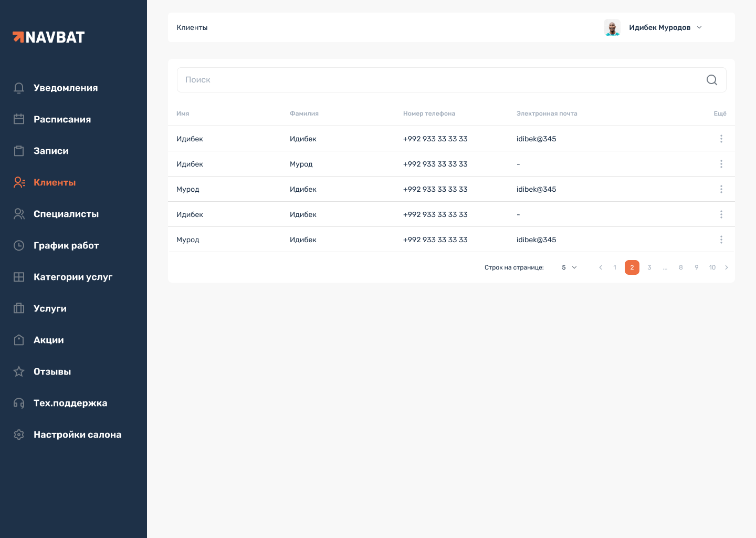The image size is (756, 538).
Task: Click the Записи clipboard icon
Action: (19, 151)
